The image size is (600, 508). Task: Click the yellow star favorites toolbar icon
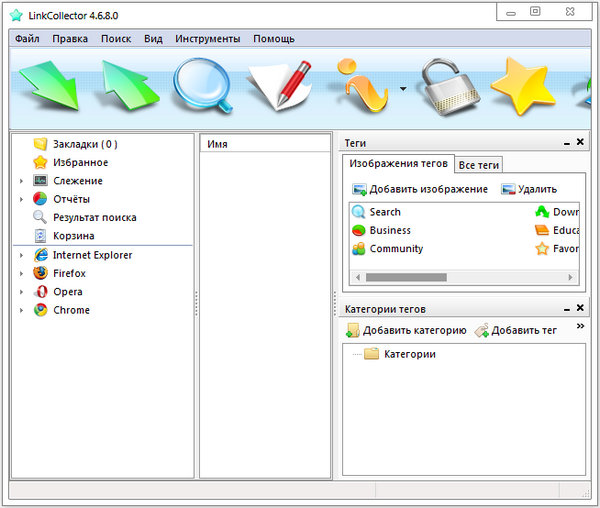[x=521, y=88]
